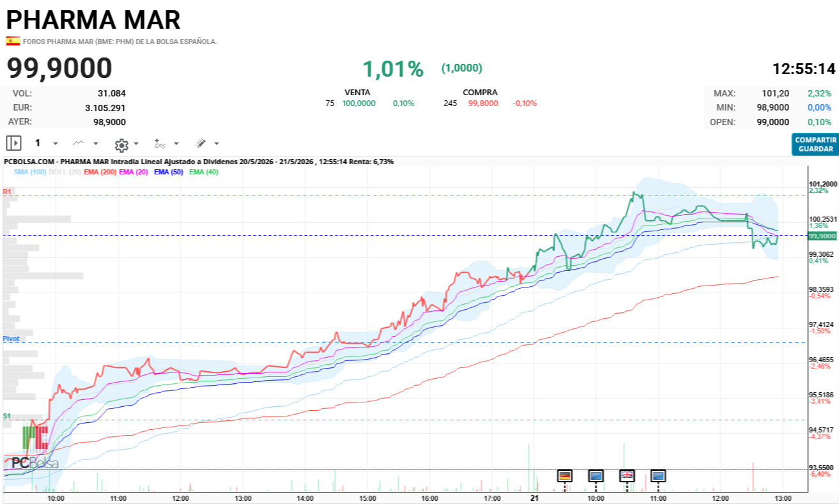
Task: Click the add indicators icon
Action: (160, 143)
